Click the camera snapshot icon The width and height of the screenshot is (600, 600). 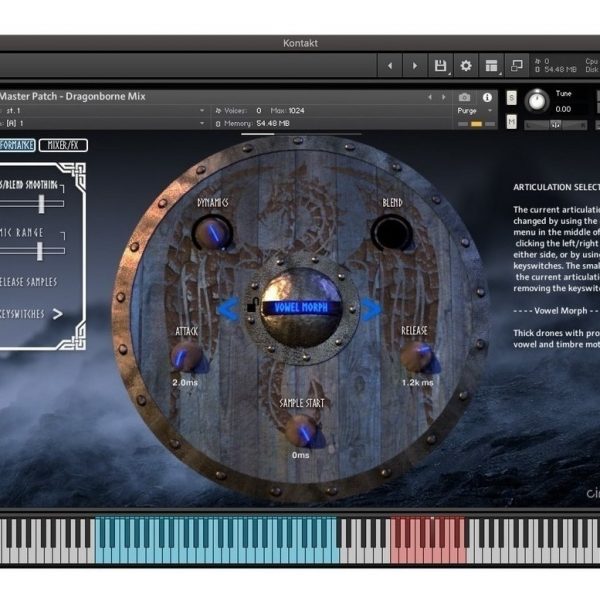coord(465,97)
